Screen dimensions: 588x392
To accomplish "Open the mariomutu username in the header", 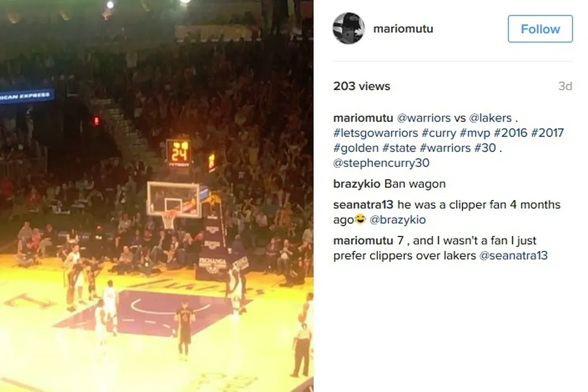I will pos(403,29).
